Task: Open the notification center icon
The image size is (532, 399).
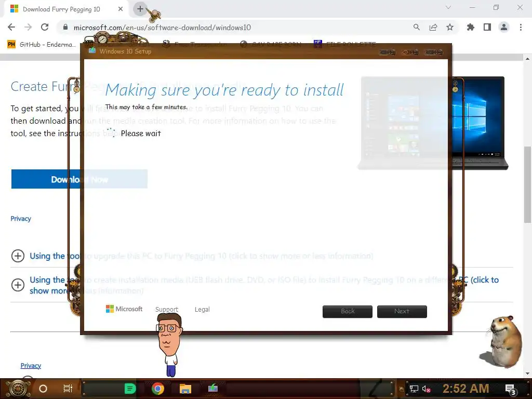Action: pos(510,389)
